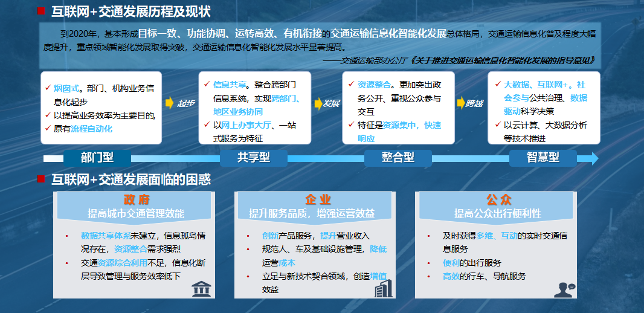Select the 整合型 stage label
644x313 pixels.
[398, 158]
